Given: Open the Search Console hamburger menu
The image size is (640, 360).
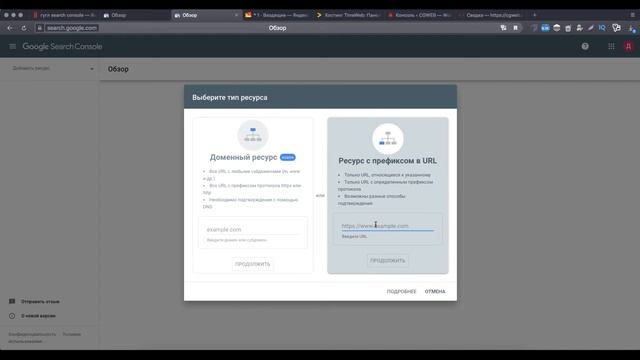Looking at the screenshot, I should pyautogui.click(x=13, y=47).
